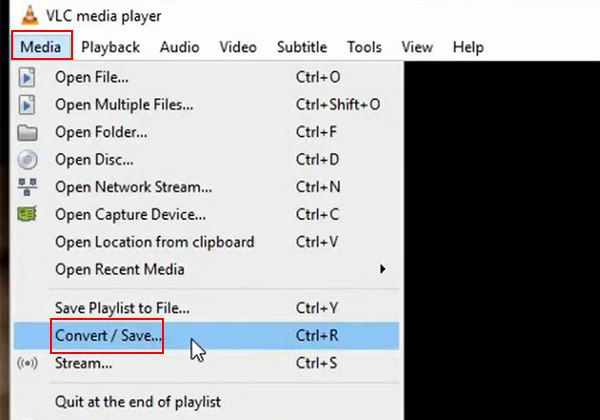Click the VLC cone icon in title bar
The height and width of the screenshot is (420, 600).
(x=29, y=15)
